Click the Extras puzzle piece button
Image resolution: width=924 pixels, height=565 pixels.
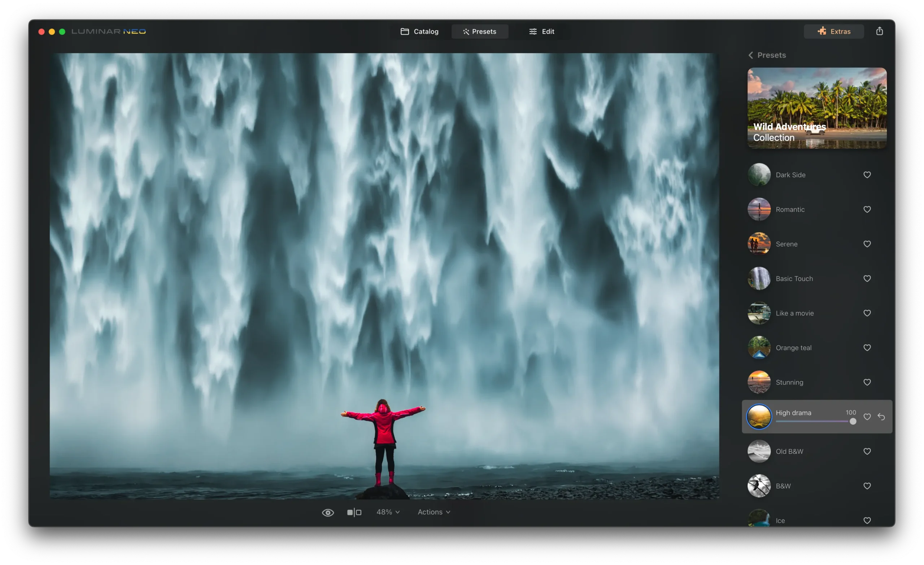(834, 31)
